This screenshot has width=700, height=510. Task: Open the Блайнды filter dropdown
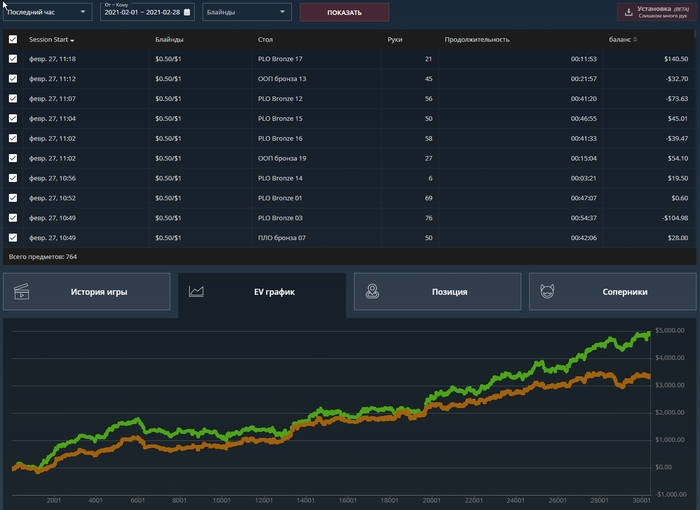coord(247,12)
